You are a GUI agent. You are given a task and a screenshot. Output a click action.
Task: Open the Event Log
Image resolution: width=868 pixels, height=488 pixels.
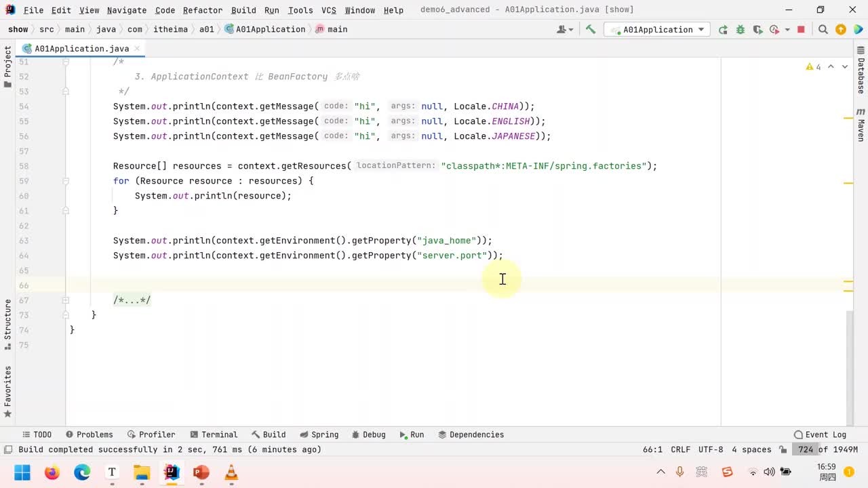pyautogui.click(x=820, y=434)
